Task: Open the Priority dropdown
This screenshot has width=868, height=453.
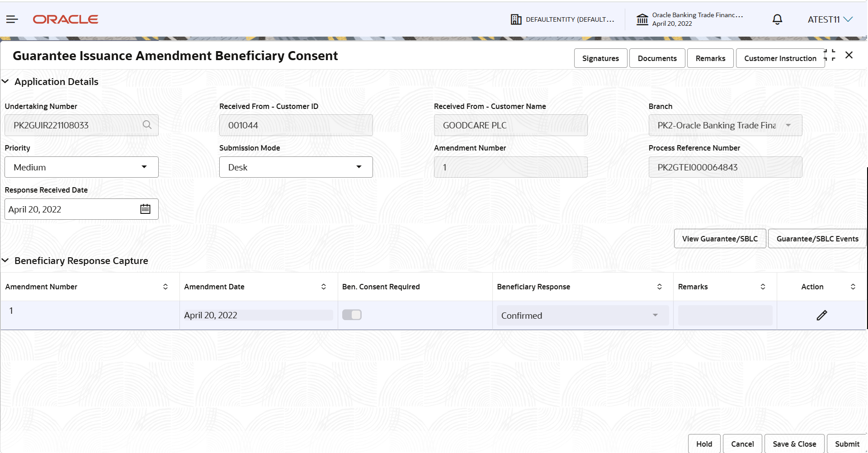Action: click(81, 167)
